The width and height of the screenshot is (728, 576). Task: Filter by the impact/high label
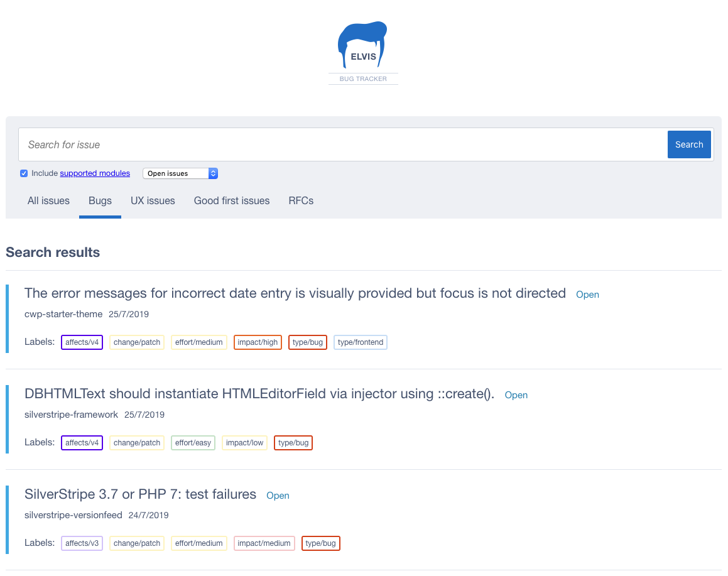[258, 342]
